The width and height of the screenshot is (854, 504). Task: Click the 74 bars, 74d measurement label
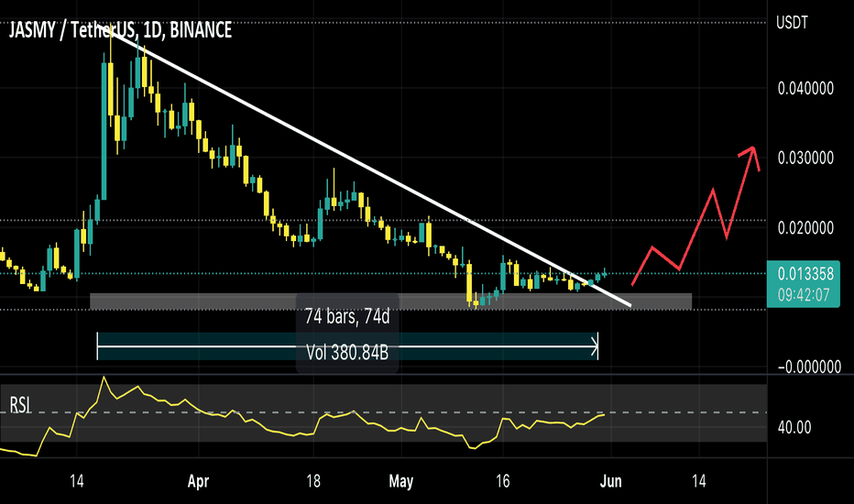347,316
